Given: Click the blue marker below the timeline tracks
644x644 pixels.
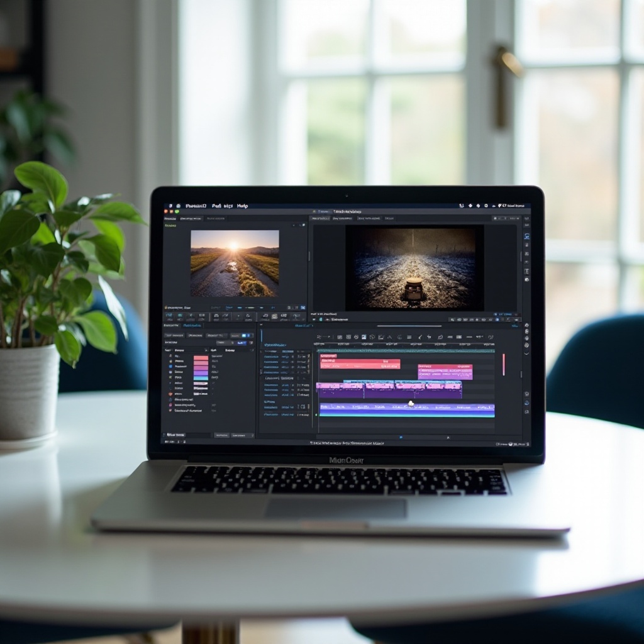Looking at the screenshot, I should (x=401, y=438).
